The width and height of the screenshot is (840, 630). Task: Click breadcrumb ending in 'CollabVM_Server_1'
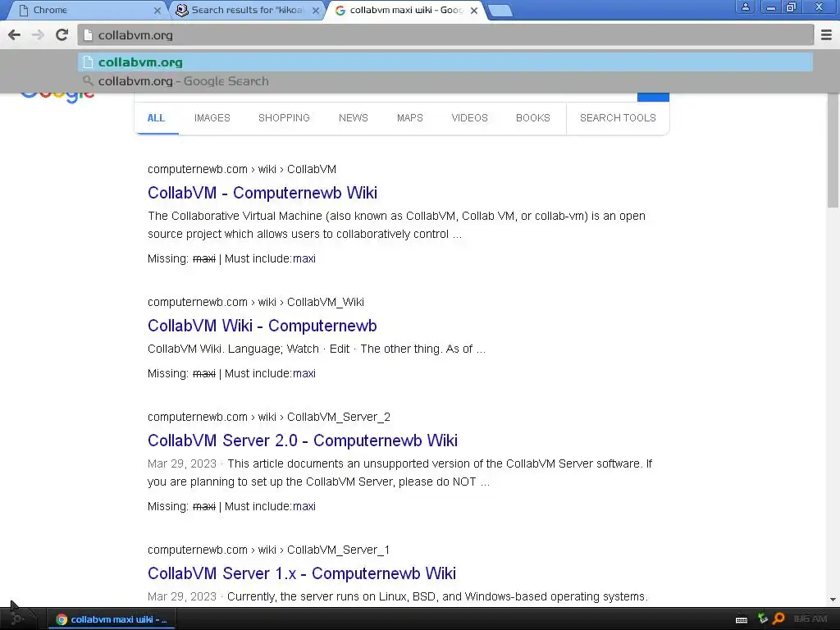(269, 550)
